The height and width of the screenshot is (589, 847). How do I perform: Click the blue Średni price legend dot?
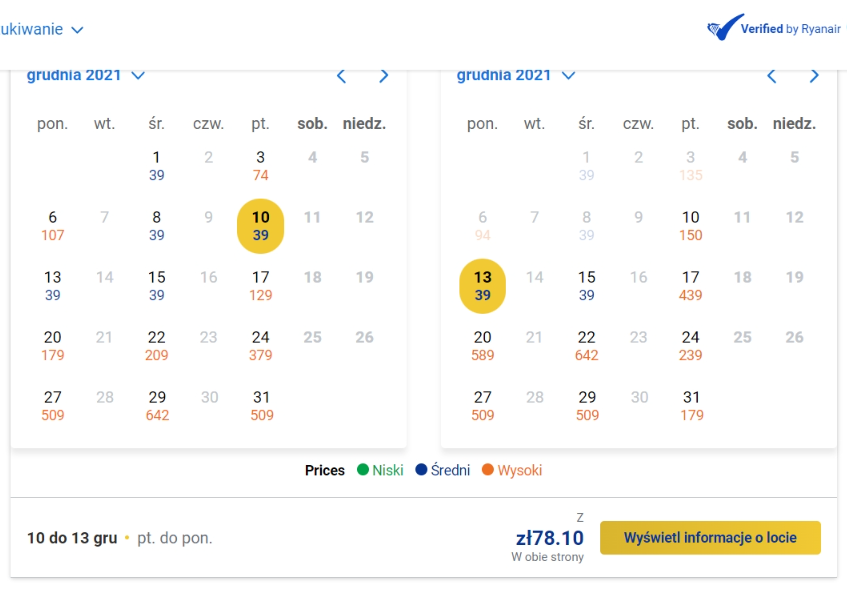421,470
